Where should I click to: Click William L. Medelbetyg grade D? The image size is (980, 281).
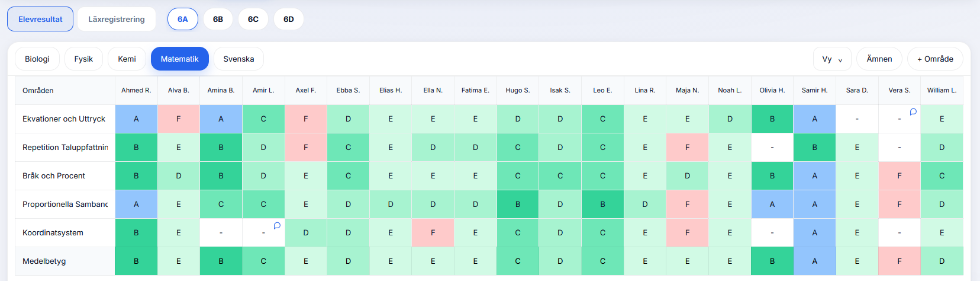tap(942, 261)
